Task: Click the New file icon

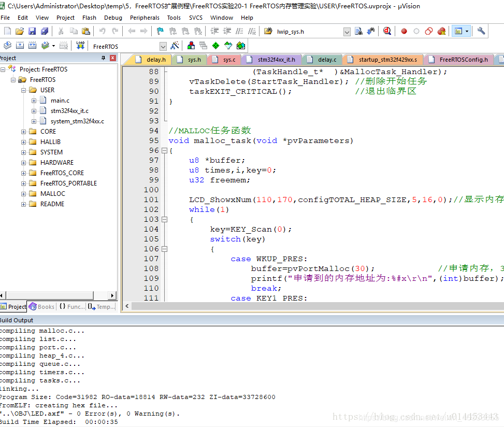Action: click(x=7, y=31)
